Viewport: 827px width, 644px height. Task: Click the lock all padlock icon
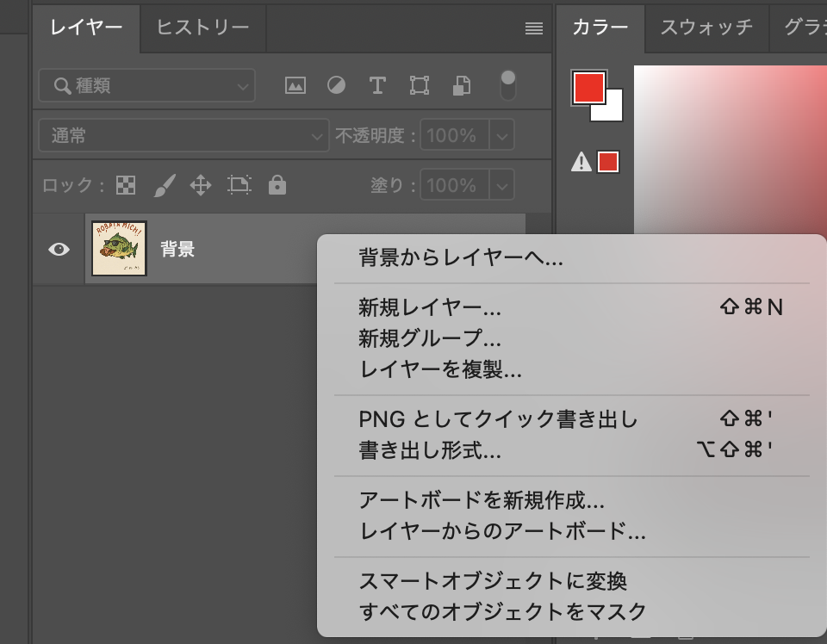click(277, 185)
